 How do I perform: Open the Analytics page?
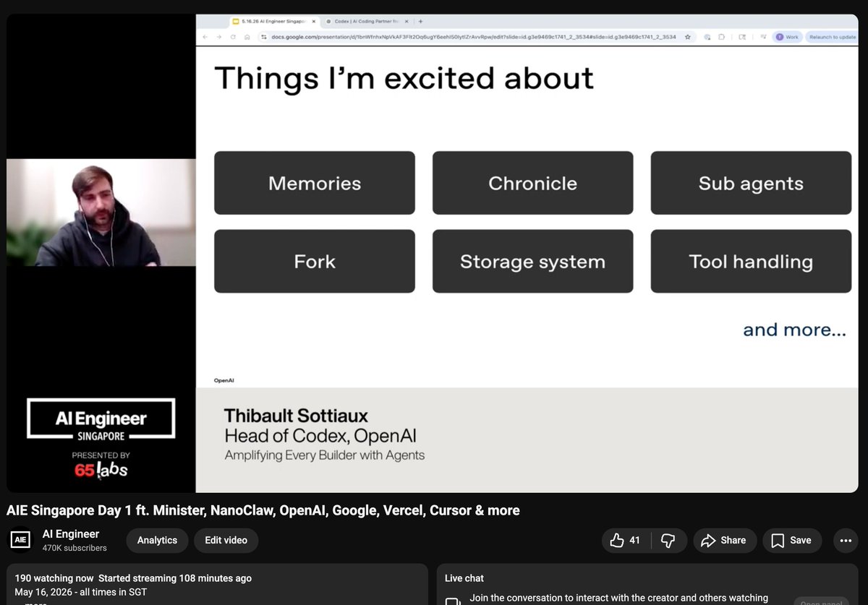pos(157,541)
